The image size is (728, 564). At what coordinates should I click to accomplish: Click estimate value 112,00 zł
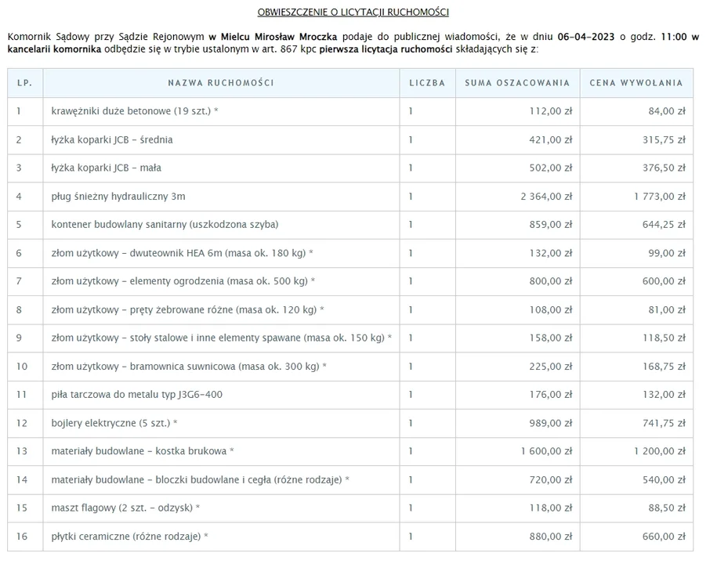(551, 111)
